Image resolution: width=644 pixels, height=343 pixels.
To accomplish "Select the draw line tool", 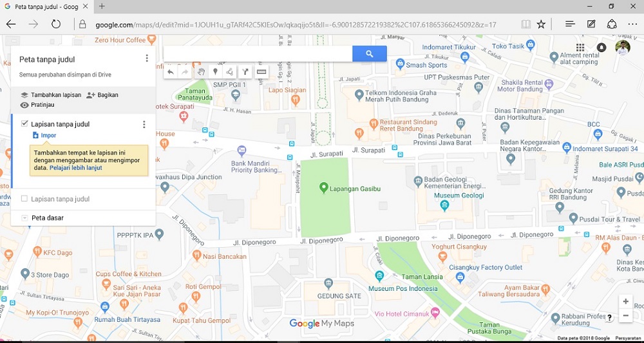I will click(x=230, y=72).
